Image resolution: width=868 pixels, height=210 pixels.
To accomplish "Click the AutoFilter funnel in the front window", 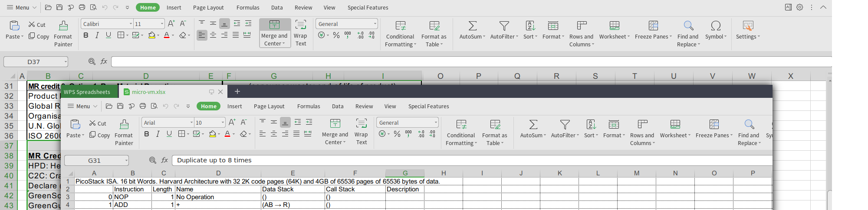I will coord(564,125).
